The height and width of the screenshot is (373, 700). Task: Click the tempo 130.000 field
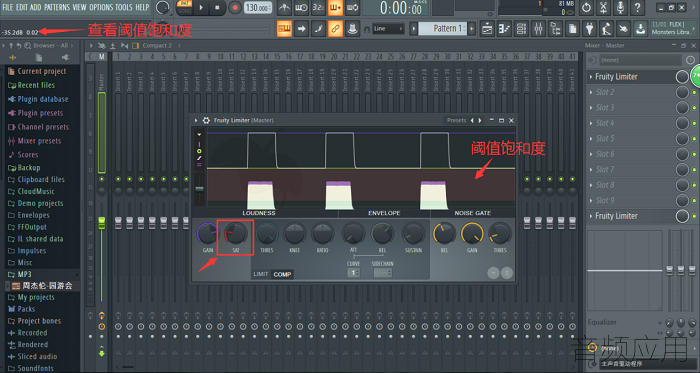(x=258, y=8)
